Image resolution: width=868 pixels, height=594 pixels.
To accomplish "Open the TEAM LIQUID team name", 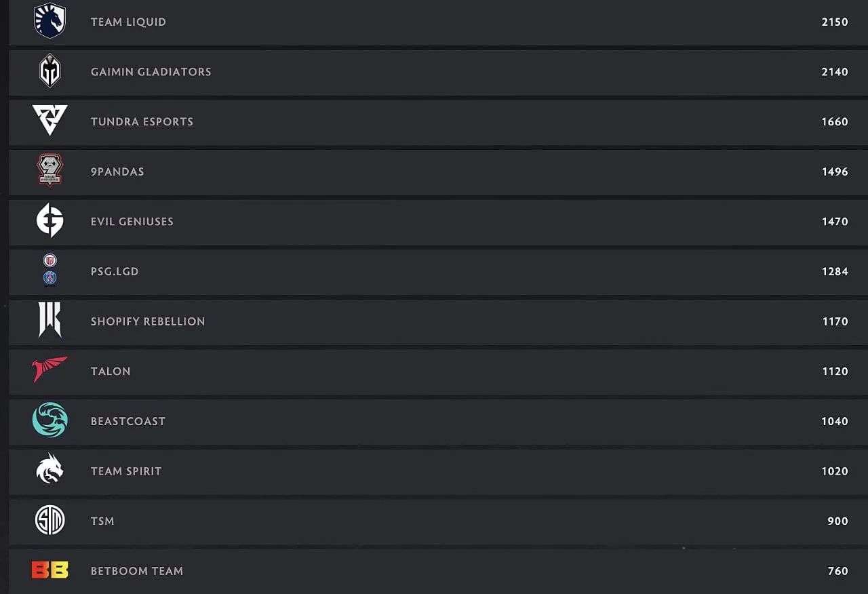I will click(128, 22).
